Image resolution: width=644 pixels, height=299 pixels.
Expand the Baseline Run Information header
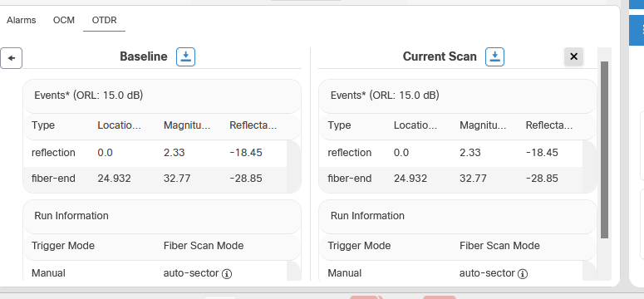click(162, 216)
